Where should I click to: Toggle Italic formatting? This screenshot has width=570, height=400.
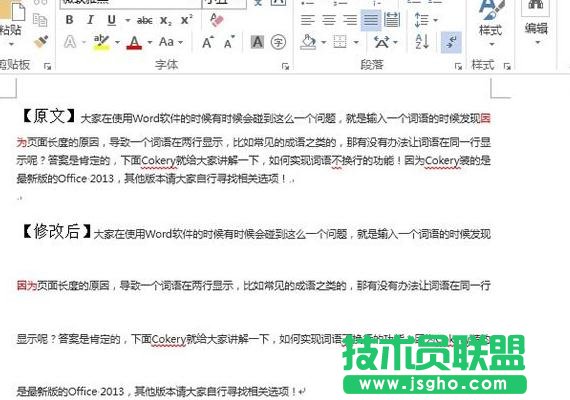pos(90,20)
